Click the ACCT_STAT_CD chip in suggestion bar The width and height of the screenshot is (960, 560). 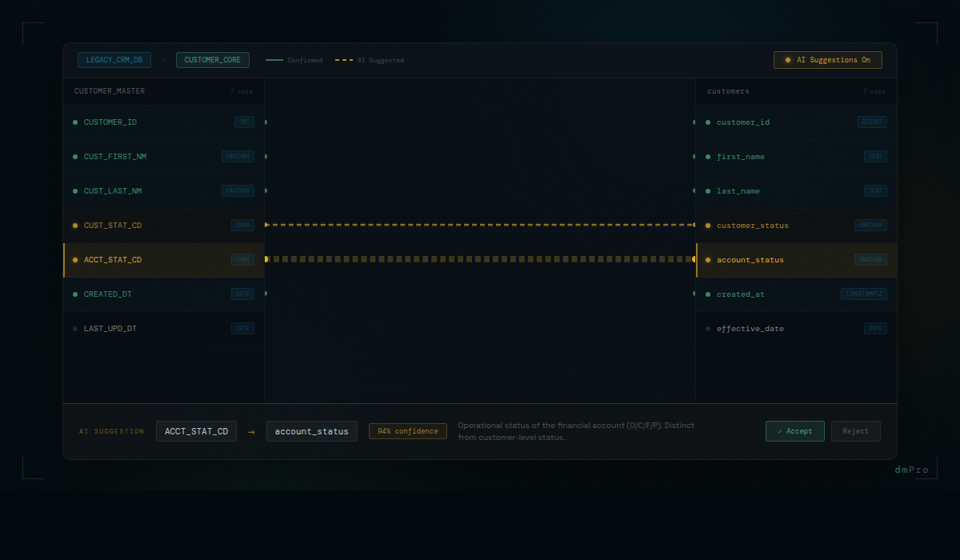pyautogui.click(x=196, y=431)
